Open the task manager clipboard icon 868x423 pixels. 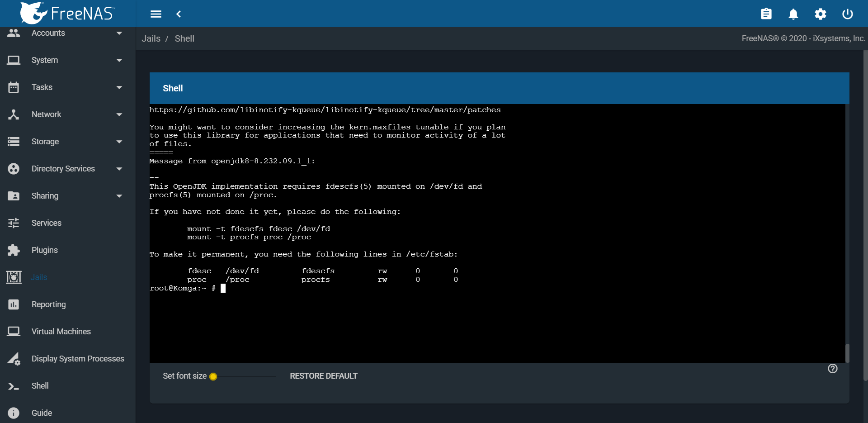(x=766, y=14)
